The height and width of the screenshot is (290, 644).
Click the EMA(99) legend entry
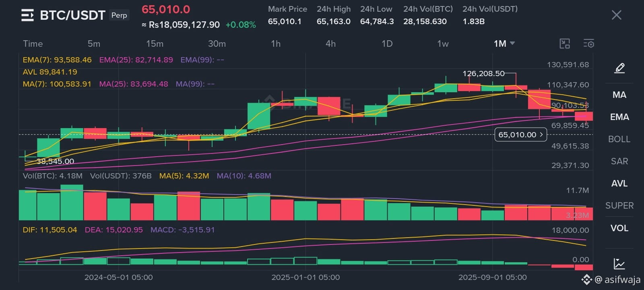(x=202, y=60)
